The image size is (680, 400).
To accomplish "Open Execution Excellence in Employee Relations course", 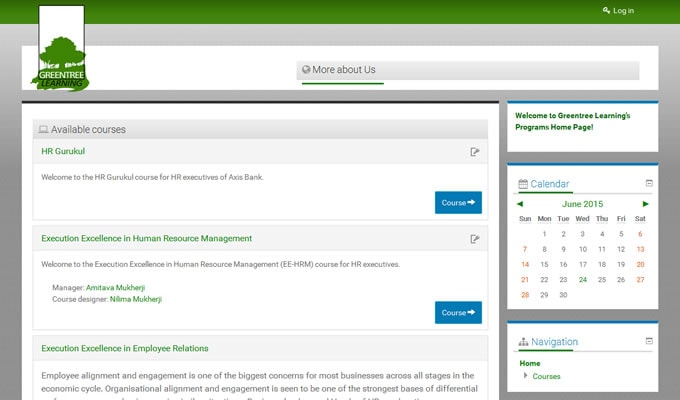I will 125,348.
